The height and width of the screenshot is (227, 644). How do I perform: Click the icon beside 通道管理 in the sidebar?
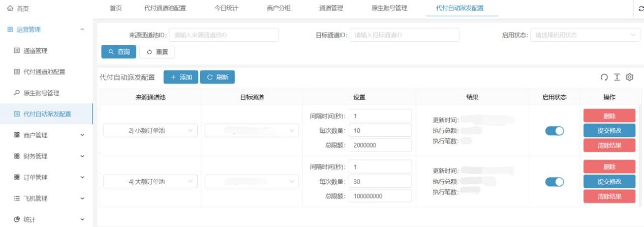[x=17, y=51]
